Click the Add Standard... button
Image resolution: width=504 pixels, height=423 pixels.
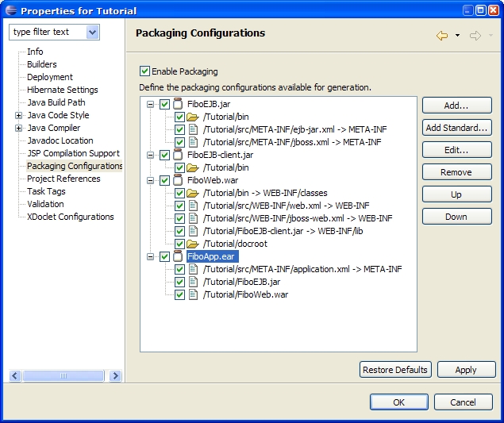(456, 128)
